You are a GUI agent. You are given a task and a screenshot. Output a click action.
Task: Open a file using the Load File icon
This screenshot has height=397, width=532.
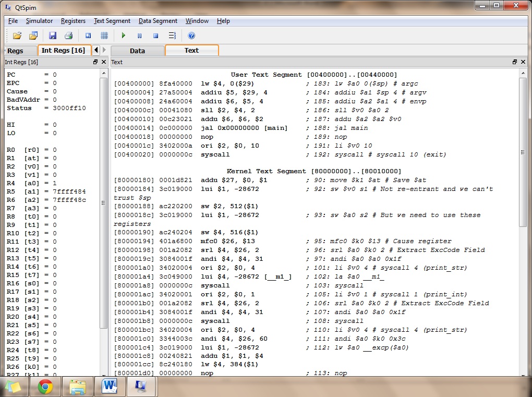(x=17, y=35)
